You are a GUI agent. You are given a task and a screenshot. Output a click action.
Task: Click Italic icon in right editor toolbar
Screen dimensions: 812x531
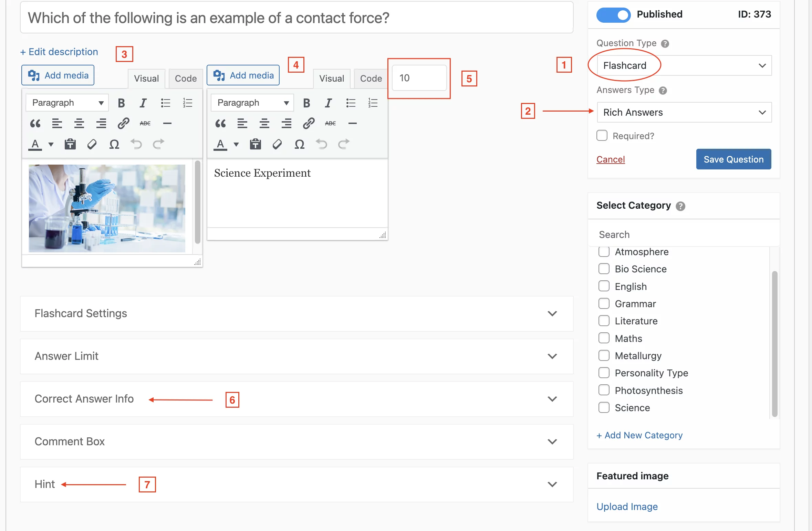328,103
